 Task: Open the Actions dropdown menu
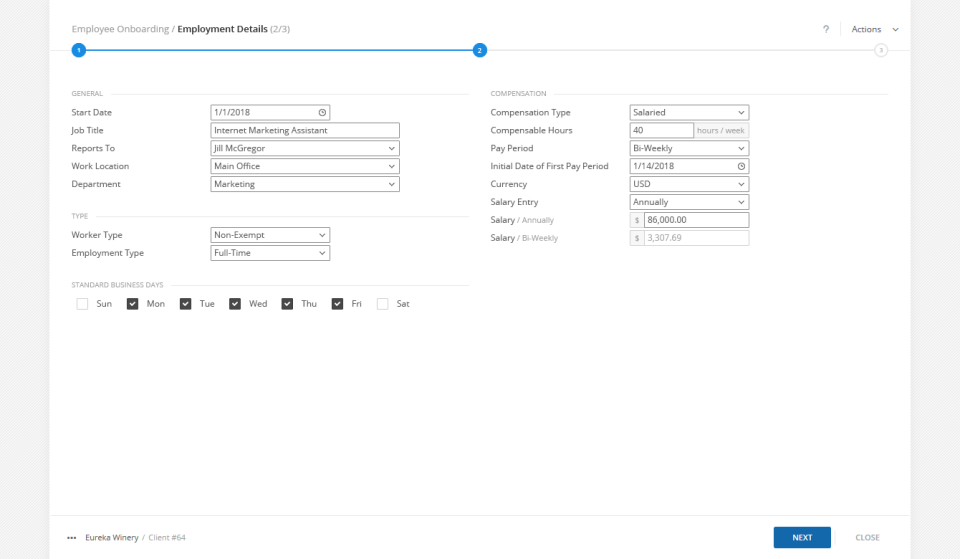point(875,29)
